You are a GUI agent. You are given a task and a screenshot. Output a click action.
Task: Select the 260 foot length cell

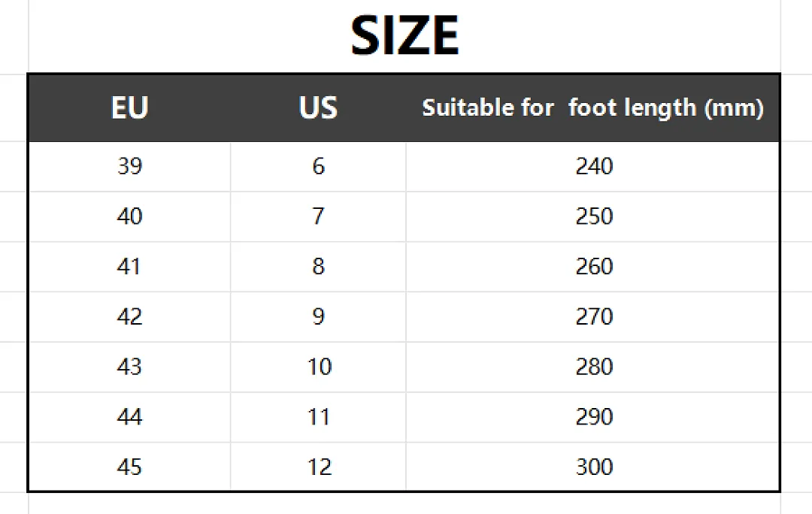pos(593,267)
